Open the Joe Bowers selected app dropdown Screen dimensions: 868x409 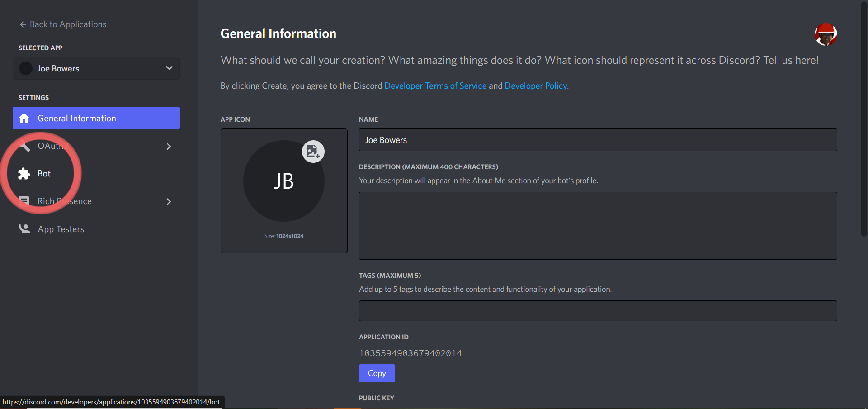96,68
